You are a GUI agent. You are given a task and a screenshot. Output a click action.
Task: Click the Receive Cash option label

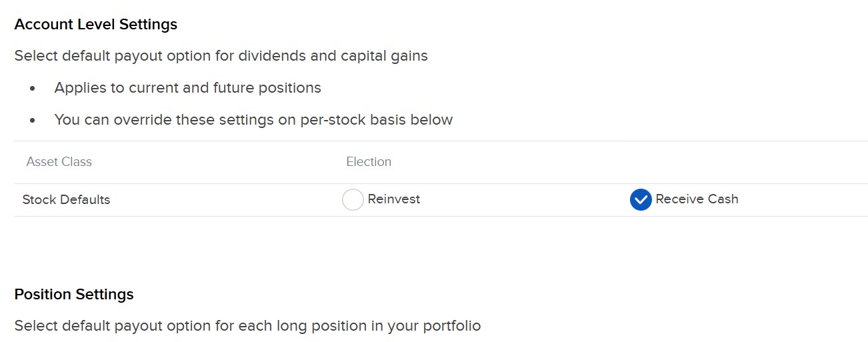pos(697,199)
